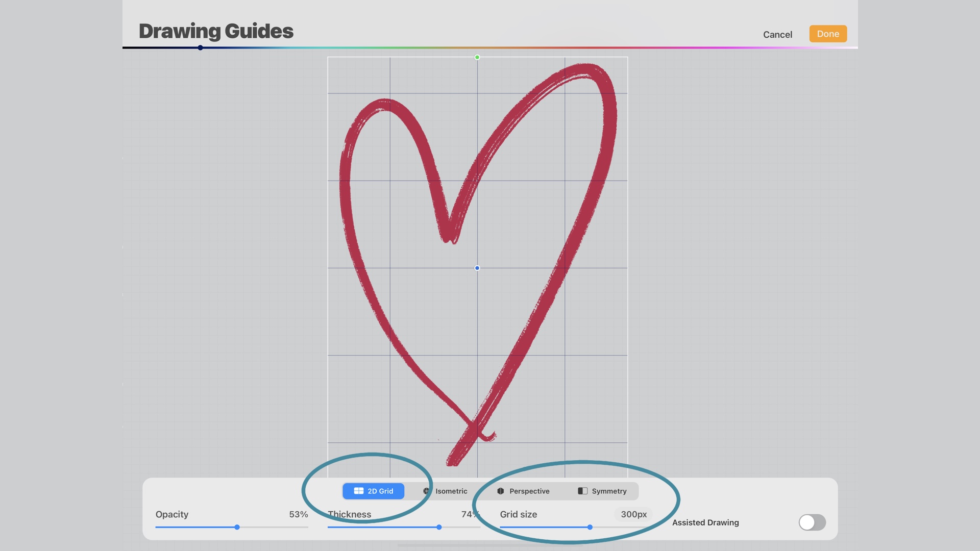The height and width of the screenshot is (551, 980).
Task: Click the blue position node on the canvas center
Action: [x=477, y=268]
